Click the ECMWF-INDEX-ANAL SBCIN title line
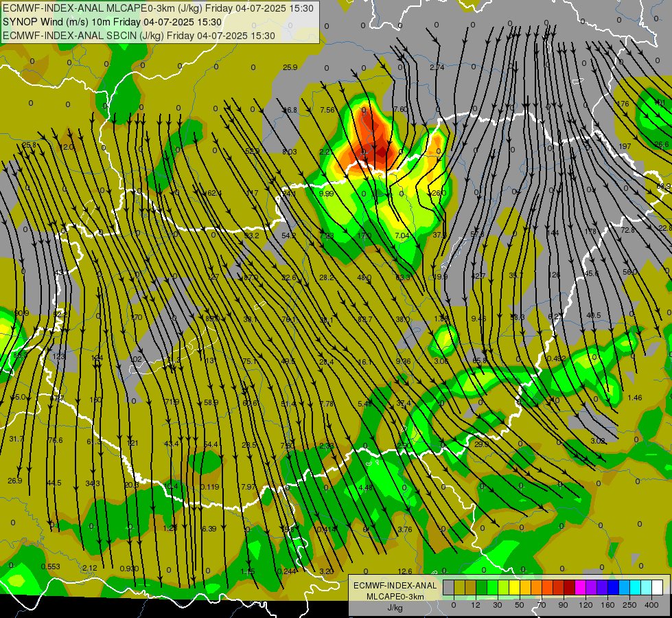 [x=139, y=36]
